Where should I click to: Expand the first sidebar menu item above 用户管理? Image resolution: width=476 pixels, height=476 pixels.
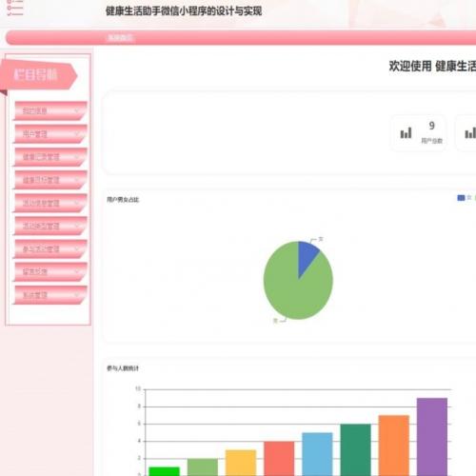click(50, 110)
